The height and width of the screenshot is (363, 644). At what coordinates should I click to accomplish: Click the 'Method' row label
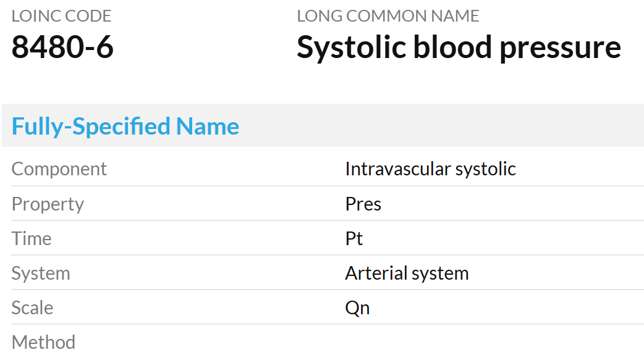click(x=43, y=342)
